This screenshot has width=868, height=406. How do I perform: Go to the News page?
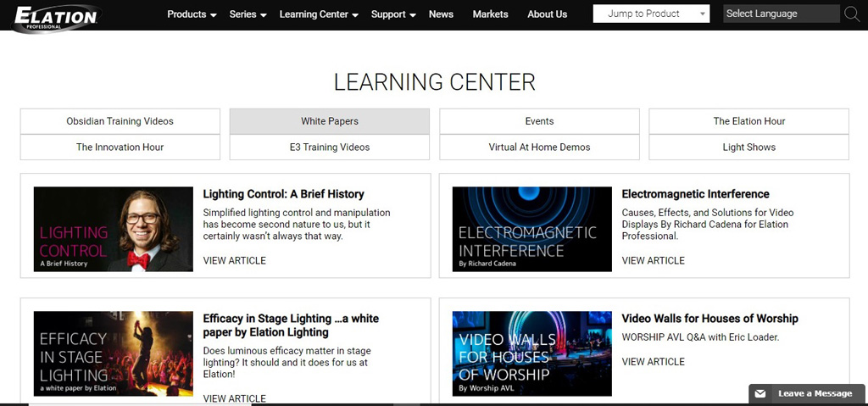pyautogui.click(x=441, y=14)
